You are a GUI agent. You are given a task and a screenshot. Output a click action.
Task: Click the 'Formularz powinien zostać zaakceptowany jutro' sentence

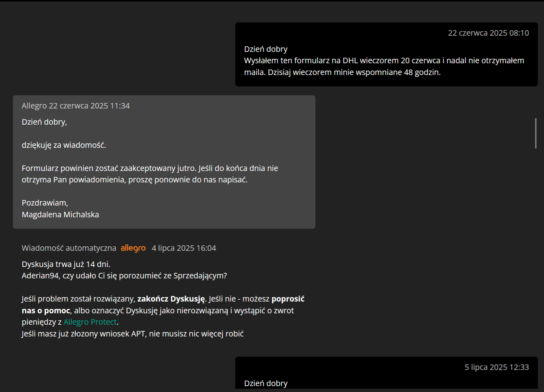pyautogui.click(x=109, y=168)
